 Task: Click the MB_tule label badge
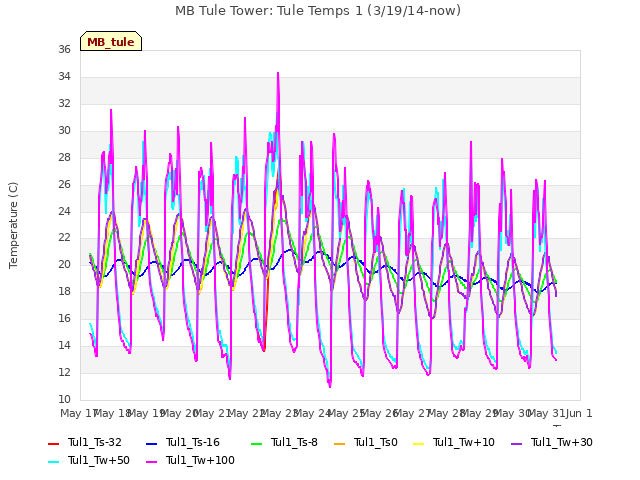point(111,41)
